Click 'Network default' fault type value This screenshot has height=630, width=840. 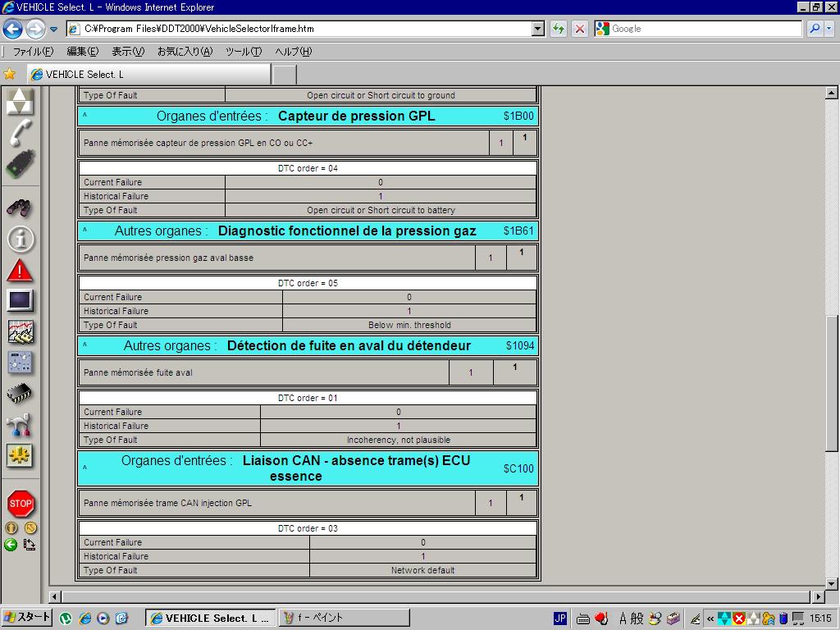pyautogui.click(x=422, y=571)
